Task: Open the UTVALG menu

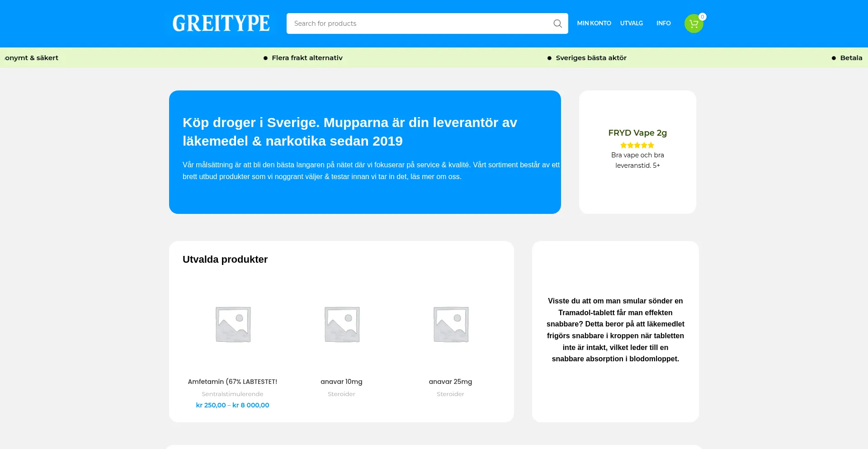Action: (631, 23)
